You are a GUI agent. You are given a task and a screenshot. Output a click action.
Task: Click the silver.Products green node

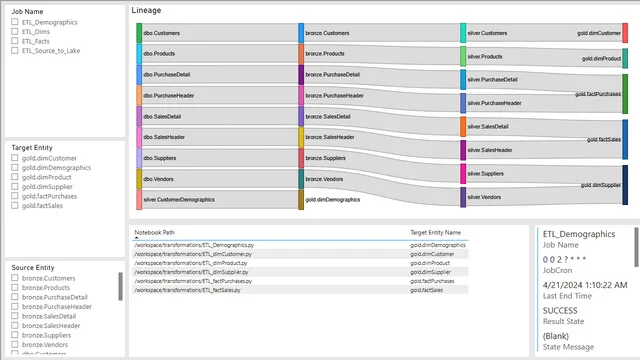click(x=463, y=56)
